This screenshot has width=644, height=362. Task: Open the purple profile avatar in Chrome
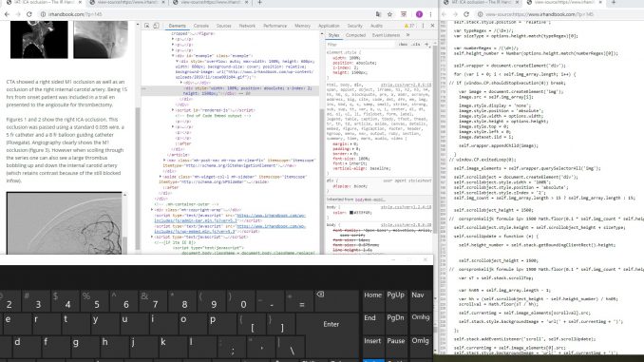point(419,14)
